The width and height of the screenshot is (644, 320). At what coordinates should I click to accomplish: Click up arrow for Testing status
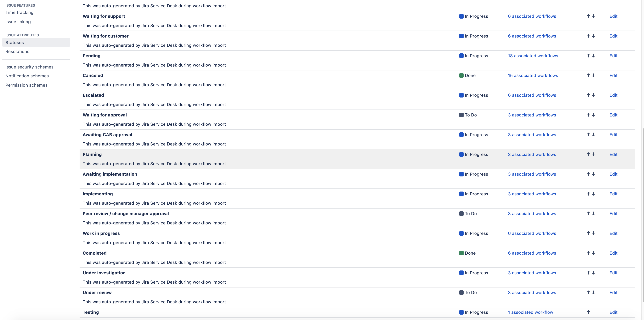tap(588, 312)
